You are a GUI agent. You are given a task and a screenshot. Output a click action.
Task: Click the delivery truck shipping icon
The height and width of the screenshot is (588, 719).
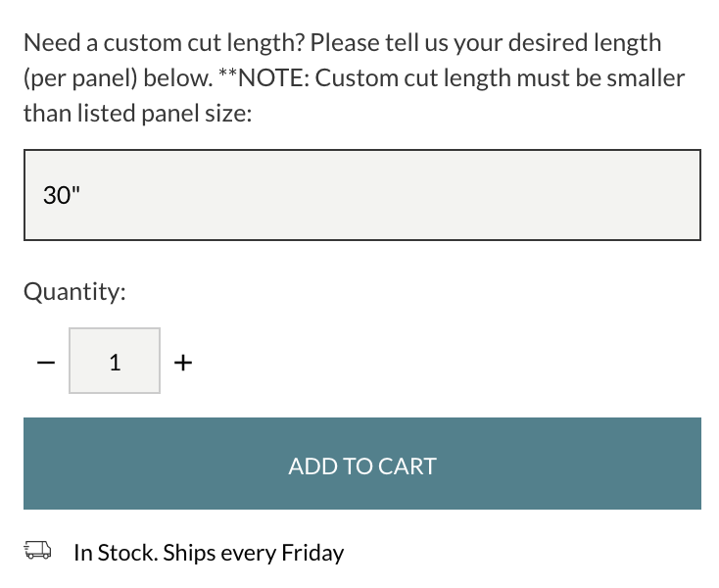click(x=37, y=552)
